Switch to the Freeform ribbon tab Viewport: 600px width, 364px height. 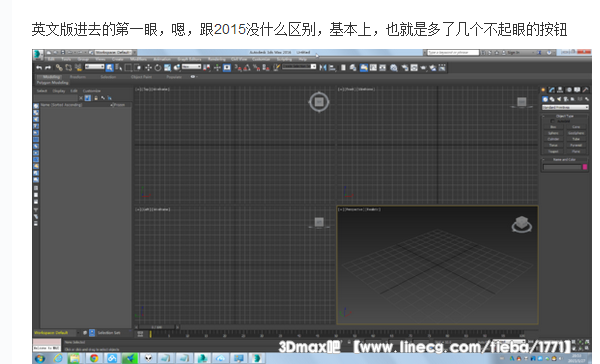(78, 77)
